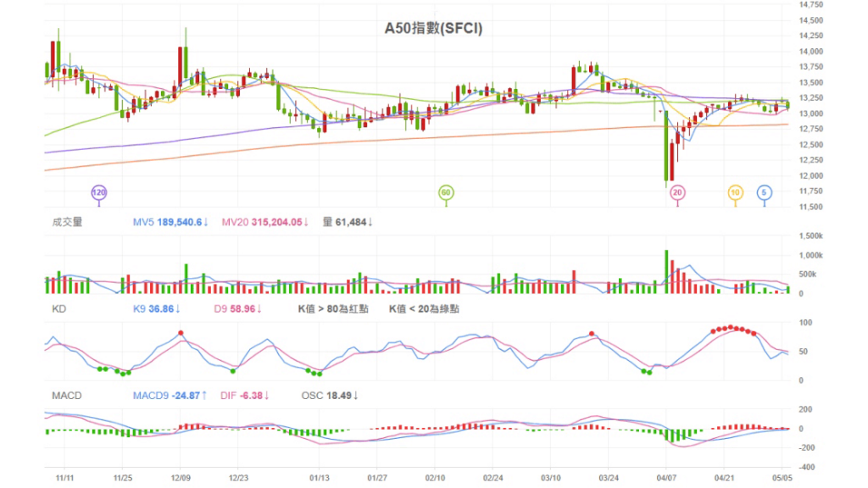Click the 01/27 date axis label
This screenshot has height=488, width=868.
377,478
